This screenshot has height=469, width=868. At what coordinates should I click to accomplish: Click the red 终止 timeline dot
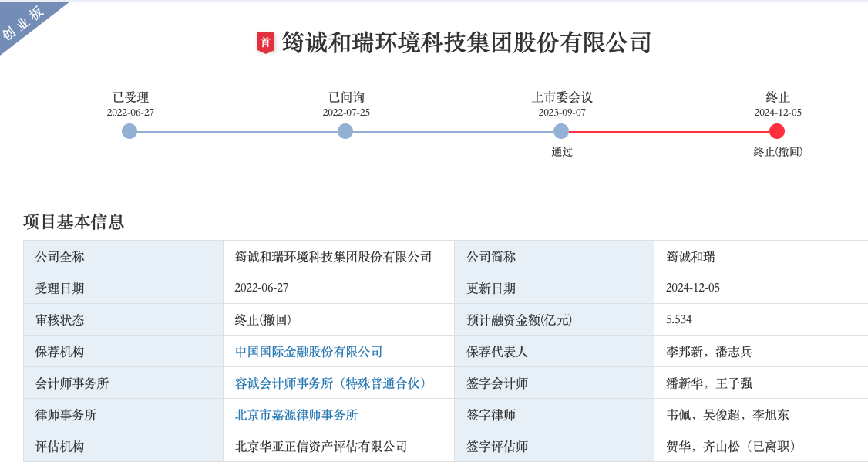pyautogui.click(x=777, y=131)
